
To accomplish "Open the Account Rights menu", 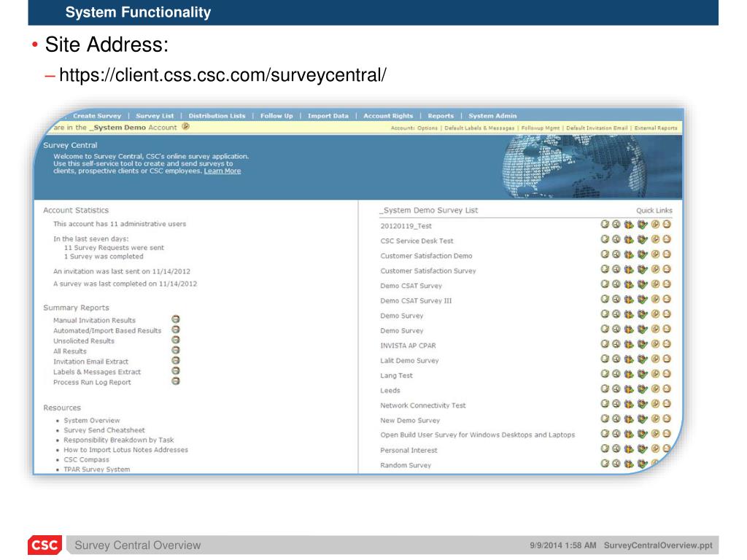I will (388, 116).
